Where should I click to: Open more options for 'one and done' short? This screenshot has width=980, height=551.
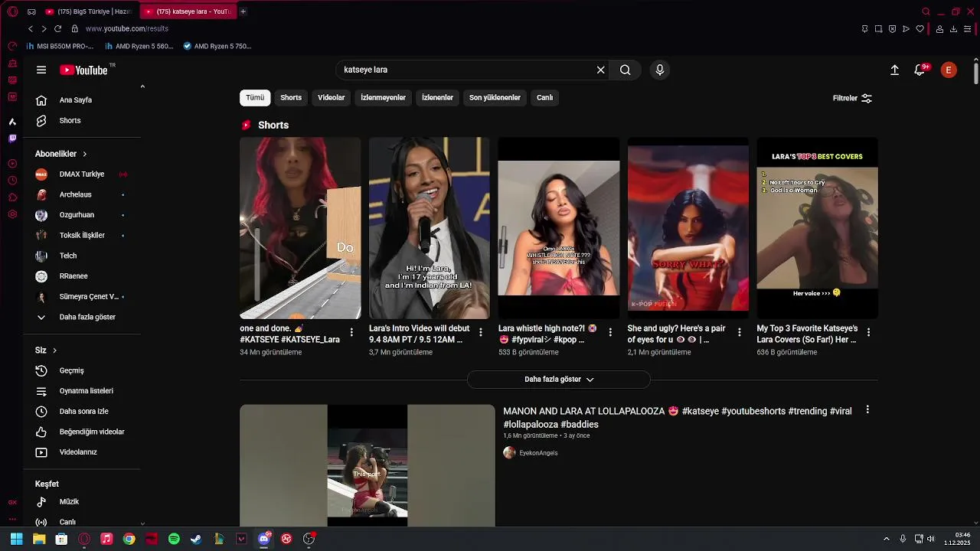(x=351, y=332)
